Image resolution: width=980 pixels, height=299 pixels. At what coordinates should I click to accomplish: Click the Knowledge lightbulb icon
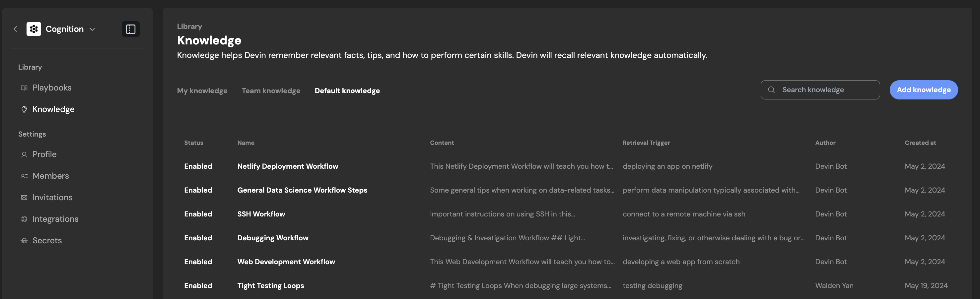pyautogui.click(x=24, y=109)
